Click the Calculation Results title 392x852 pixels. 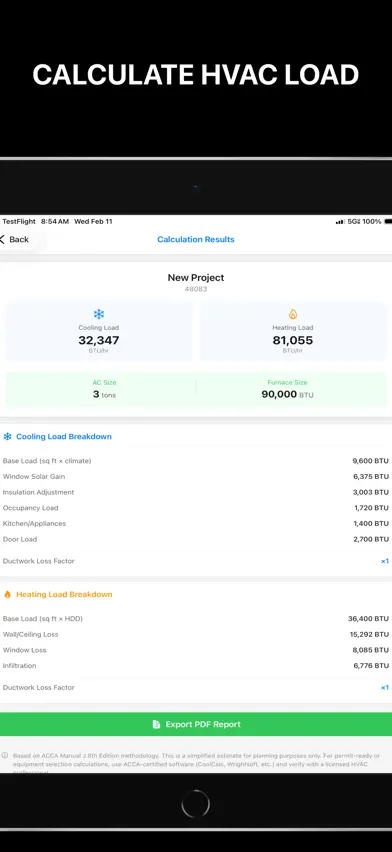pyautogui.click(x=196, y=240)
